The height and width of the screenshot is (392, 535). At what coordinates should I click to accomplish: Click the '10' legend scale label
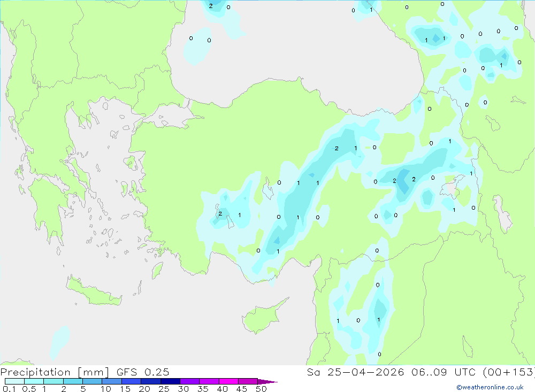coord(106,389)
